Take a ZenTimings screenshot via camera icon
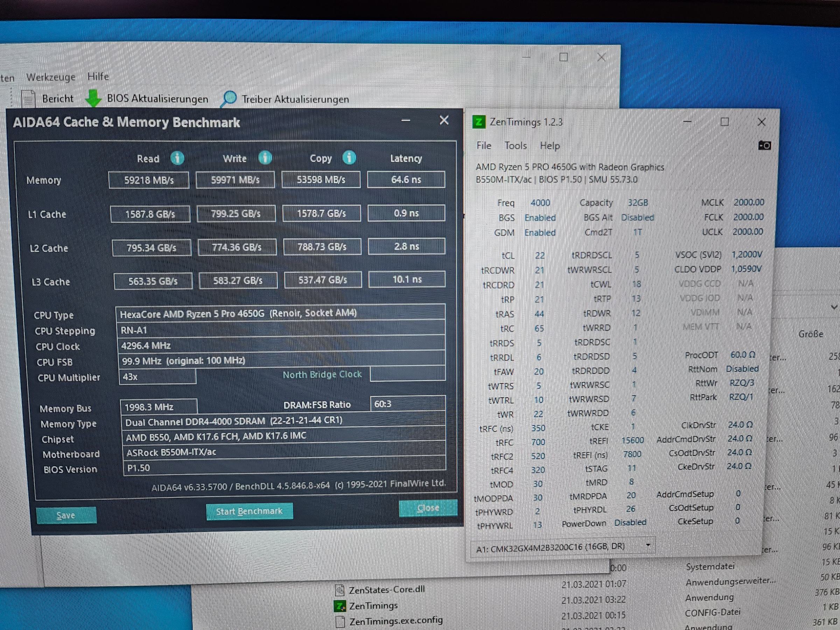The width and height of the screenshot is (840, 630). (764, 146)
